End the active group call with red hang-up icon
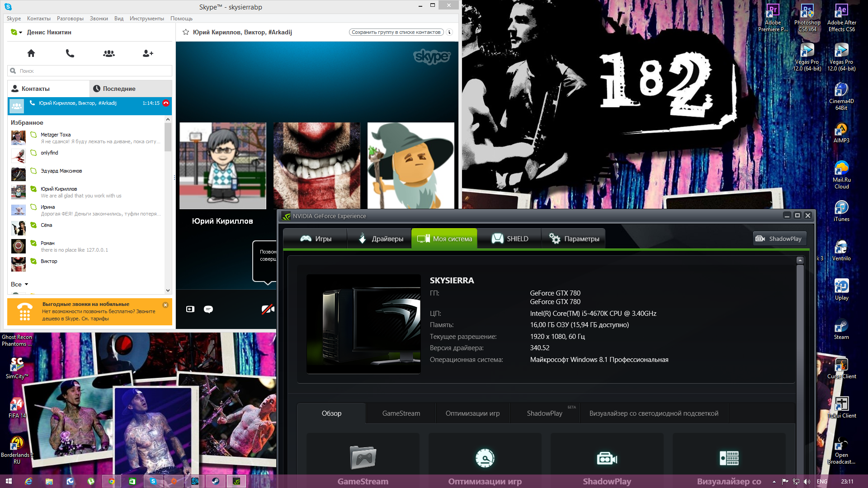 [x=166, y=103]
